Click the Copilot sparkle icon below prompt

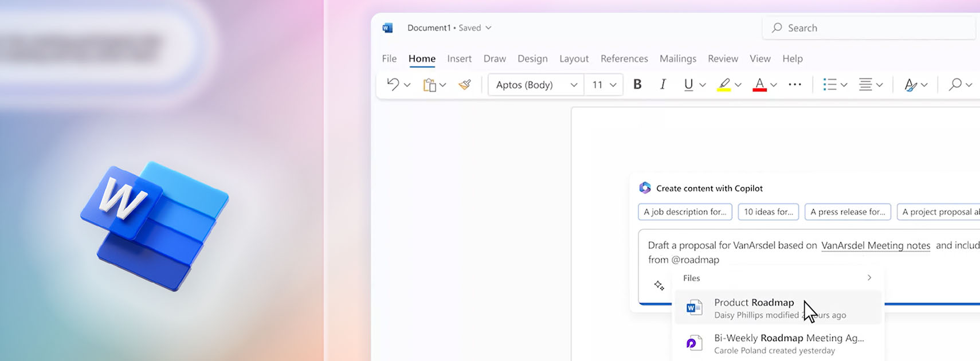click(x=659, y=285)
